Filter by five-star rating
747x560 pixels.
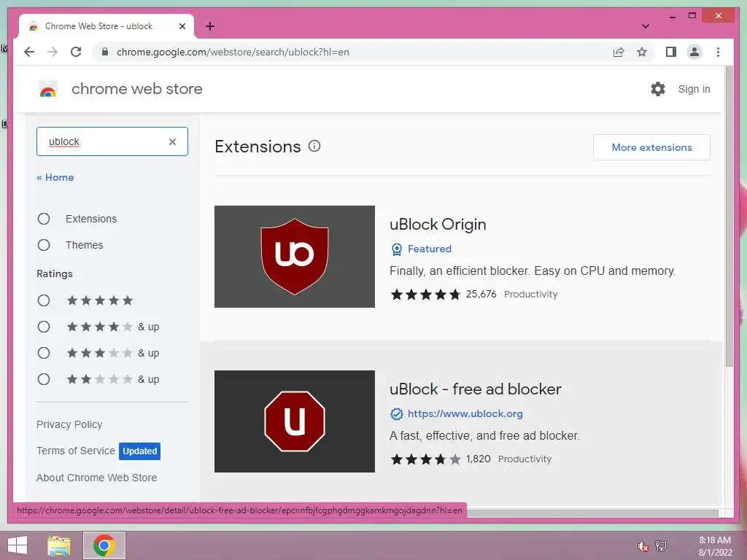(44, 300)
